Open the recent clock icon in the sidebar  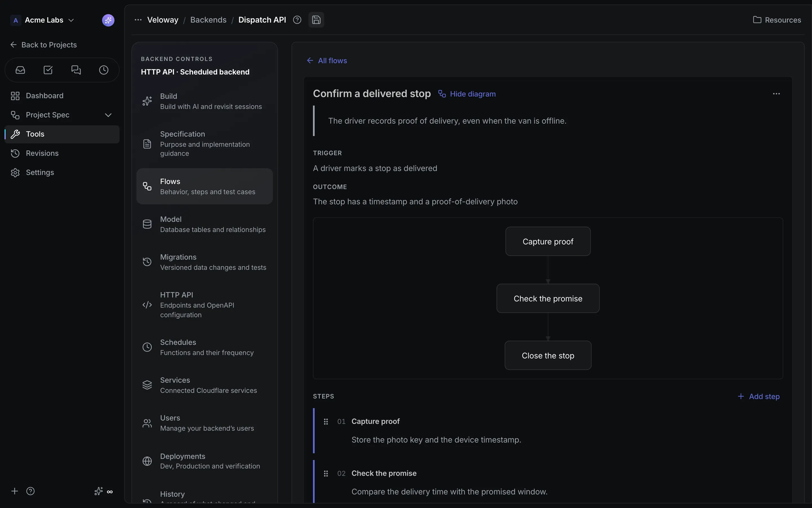[104, 70]
